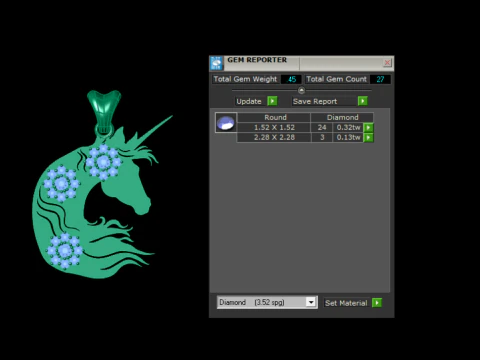Click the Save Report label
Screen dimensions: 480x360
(315, 101)
